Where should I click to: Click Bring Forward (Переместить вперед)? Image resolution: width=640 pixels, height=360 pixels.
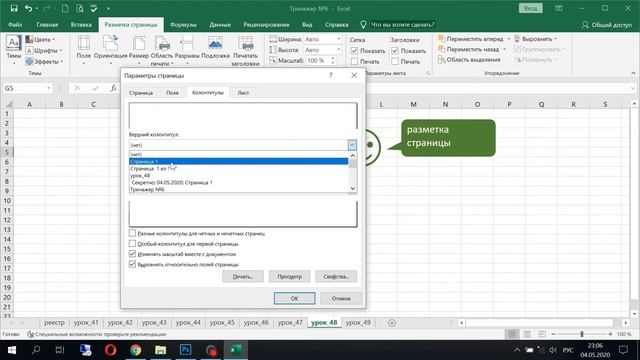click(471, 39)
